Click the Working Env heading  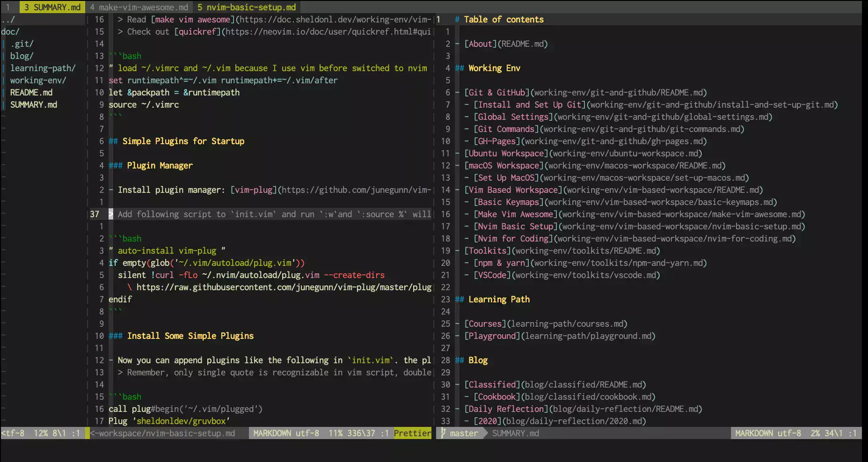pyautogui.click(x=495, y=68)
